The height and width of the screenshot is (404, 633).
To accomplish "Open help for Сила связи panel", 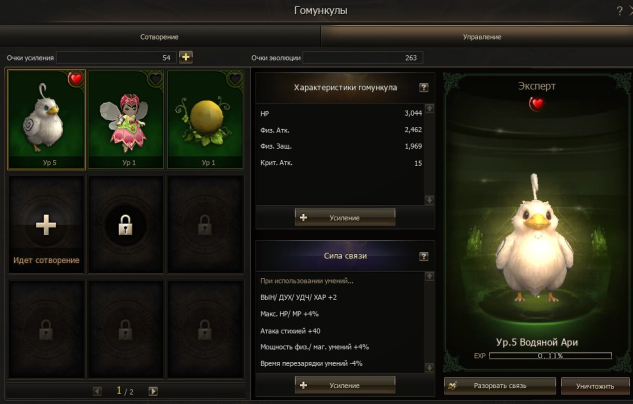I will tap(423, 256).
